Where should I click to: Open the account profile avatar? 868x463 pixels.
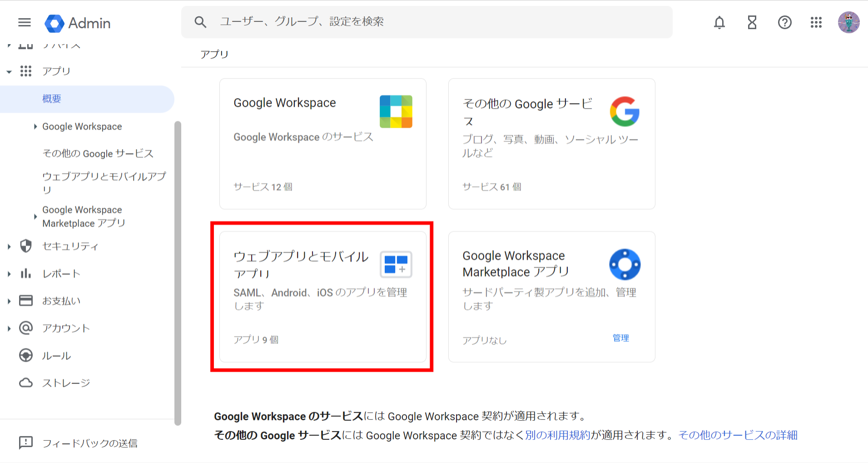click(849, 22)
